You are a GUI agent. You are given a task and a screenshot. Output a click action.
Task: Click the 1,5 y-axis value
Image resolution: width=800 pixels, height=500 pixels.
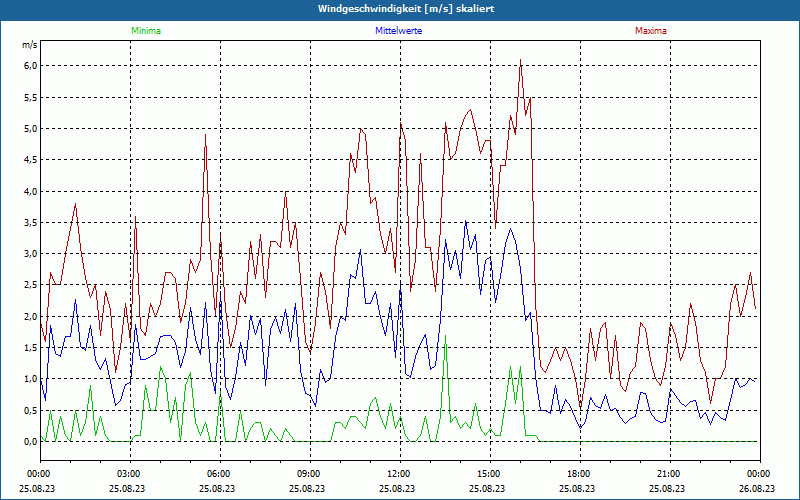[x=31, y=347]
